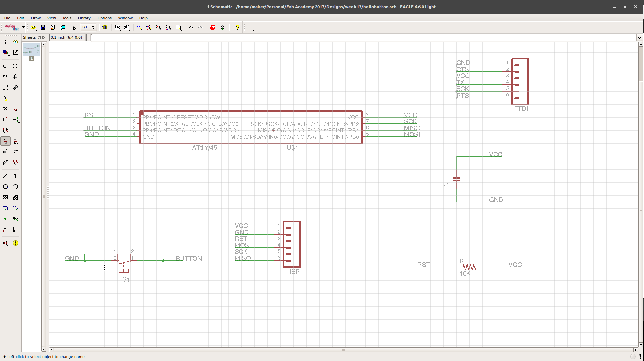Select the Delete (X) tool
644x361 pixels.
5,109
